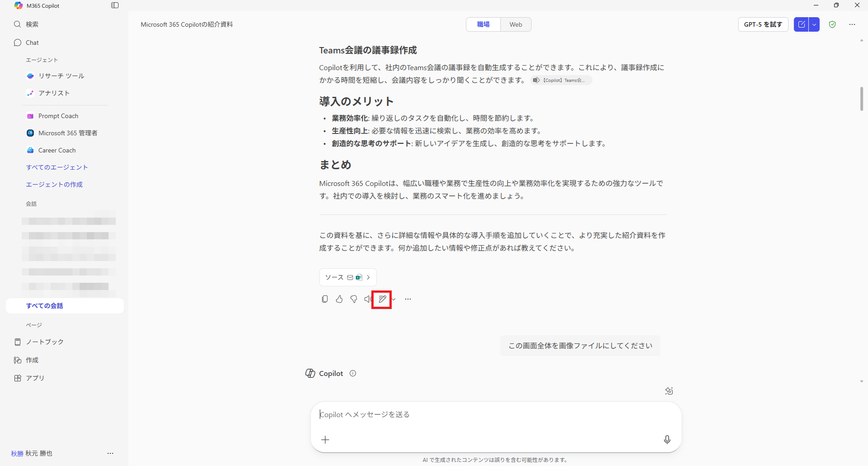Click the エージェントの作成 link
The width and height of the screenshot is (868, 466).
pos(54,185)
